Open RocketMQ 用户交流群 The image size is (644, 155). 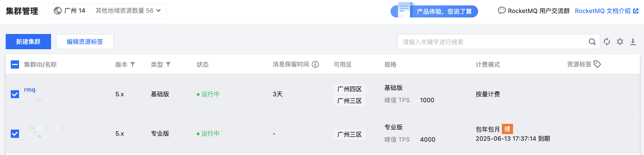[534, 11]
